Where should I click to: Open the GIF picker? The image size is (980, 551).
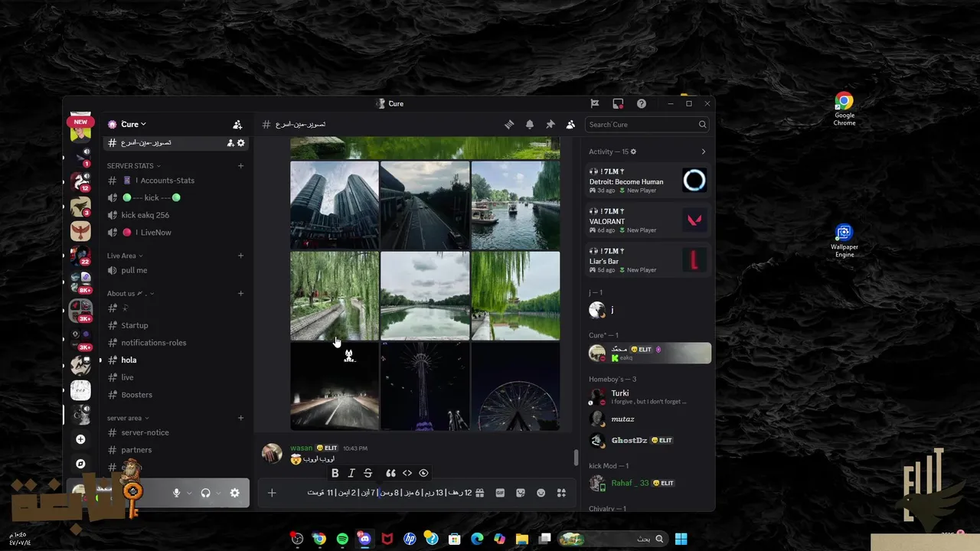coord(500,493)
